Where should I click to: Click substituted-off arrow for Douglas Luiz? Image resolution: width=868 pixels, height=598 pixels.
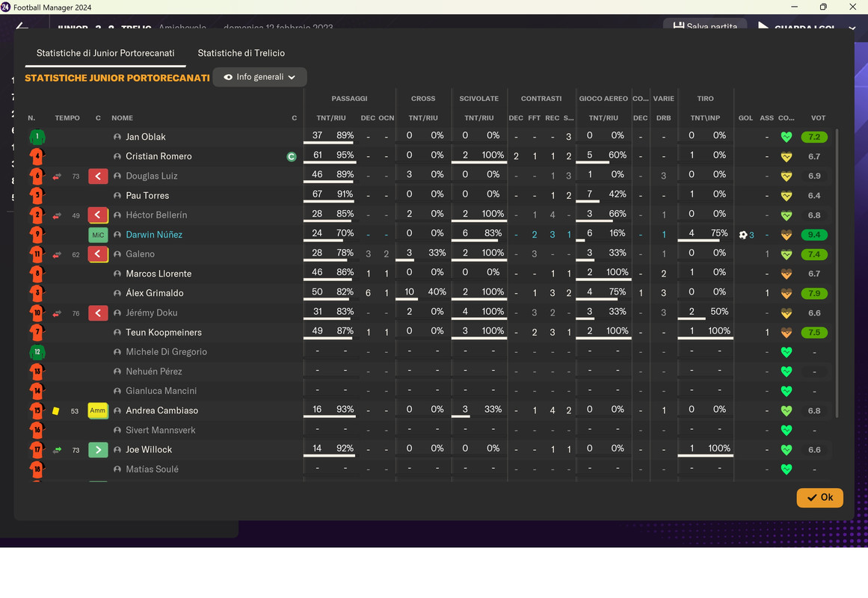point(98,176)
